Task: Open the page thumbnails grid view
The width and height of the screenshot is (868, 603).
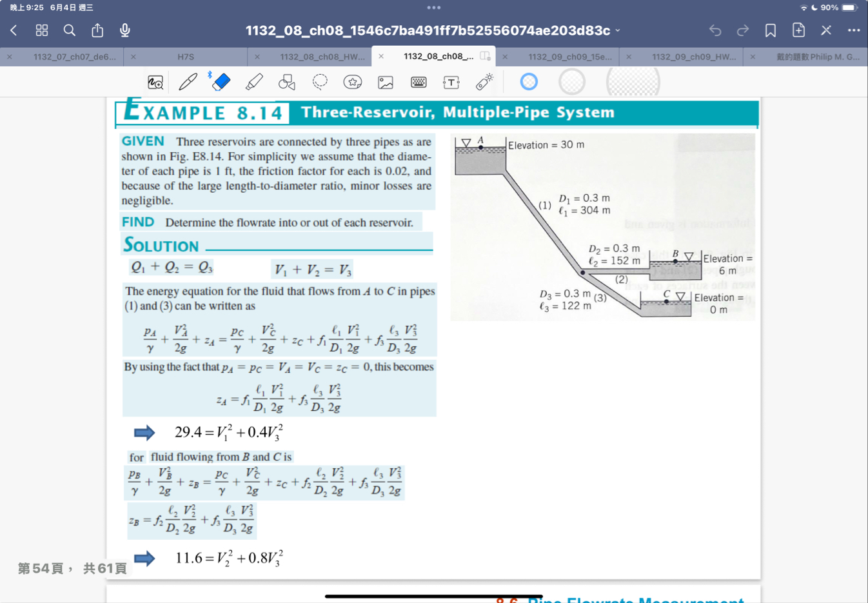Action: point(42,30)
